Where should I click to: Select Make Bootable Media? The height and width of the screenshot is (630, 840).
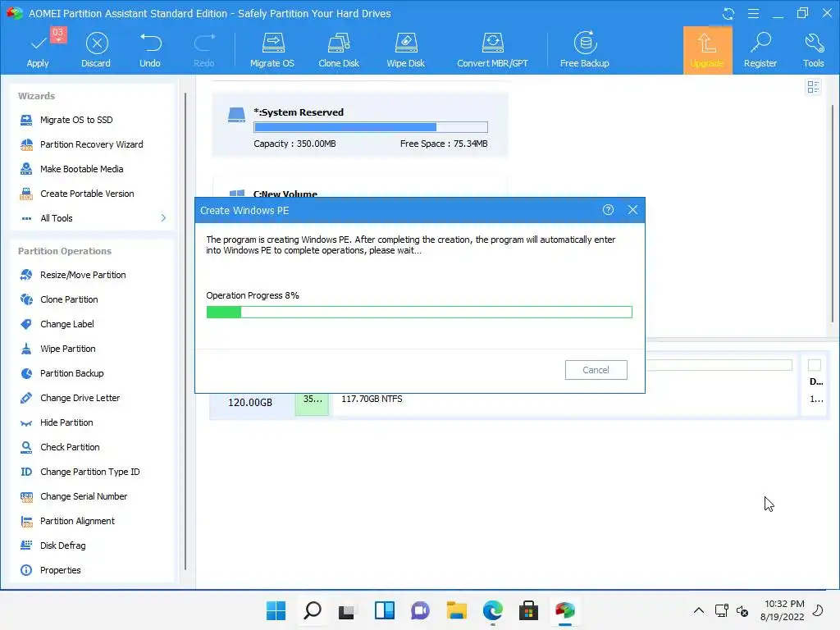(81, 169)
